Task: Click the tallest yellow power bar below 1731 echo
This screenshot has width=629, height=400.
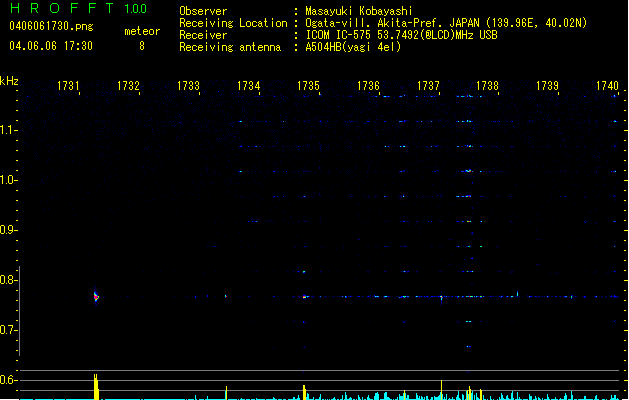Action: [x=96, y=387]
